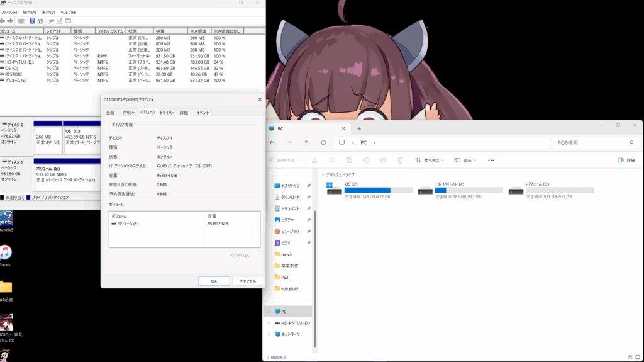Switch to the 詳細 tab in properties dialog
The image size is (644, 362).
coord(184,113)
